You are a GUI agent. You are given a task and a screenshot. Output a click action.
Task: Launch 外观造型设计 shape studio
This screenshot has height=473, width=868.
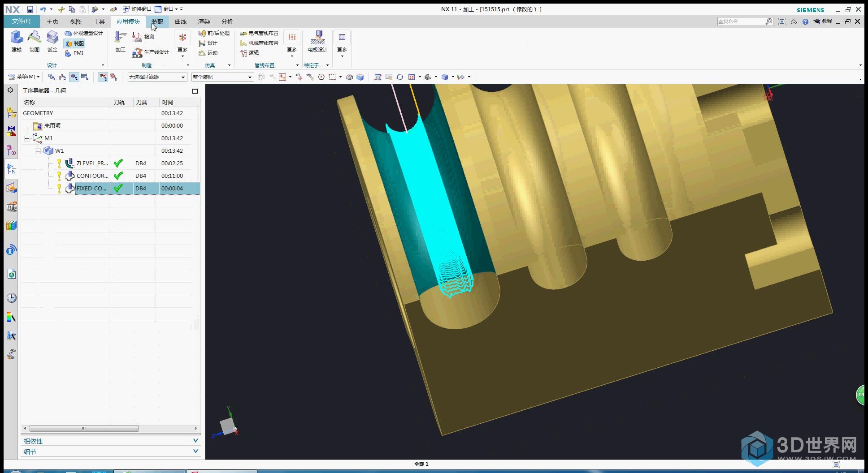point(84,33)
